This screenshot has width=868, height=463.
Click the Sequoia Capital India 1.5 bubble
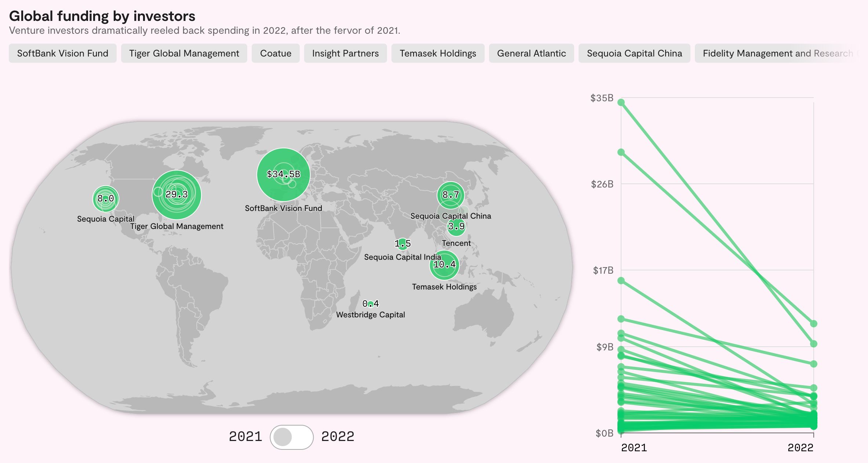[x=402, y=244]
